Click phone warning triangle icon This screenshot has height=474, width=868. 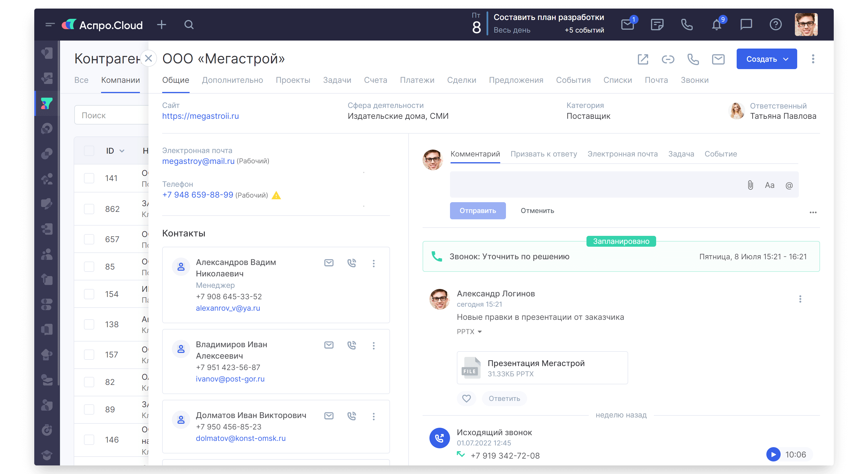276,195
